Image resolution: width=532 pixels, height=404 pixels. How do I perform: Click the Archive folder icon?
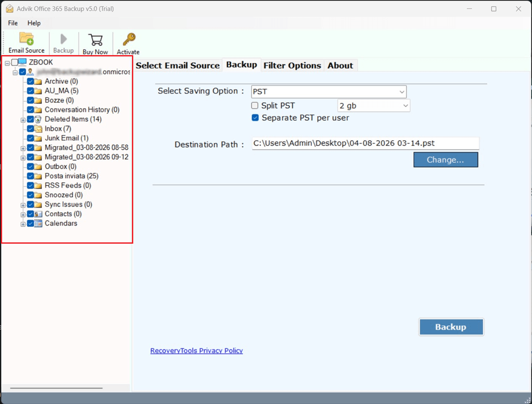tap(38, 82)
